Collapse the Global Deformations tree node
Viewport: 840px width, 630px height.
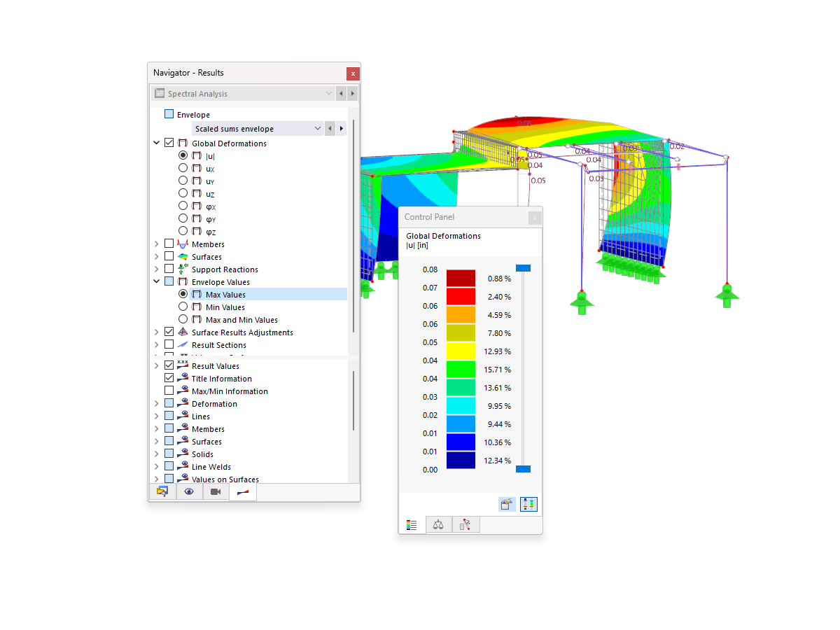[x=157, y=143]
